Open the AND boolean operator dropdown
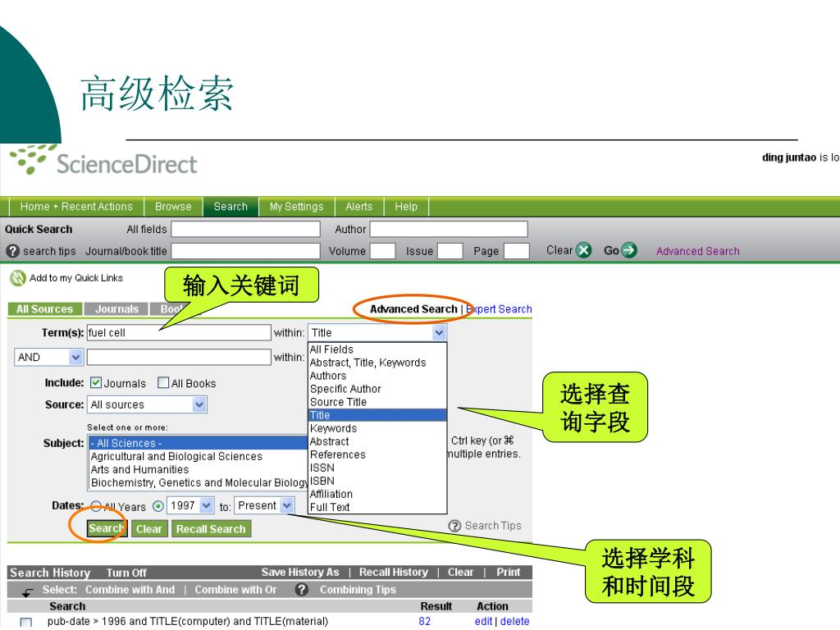 (75, 357)
